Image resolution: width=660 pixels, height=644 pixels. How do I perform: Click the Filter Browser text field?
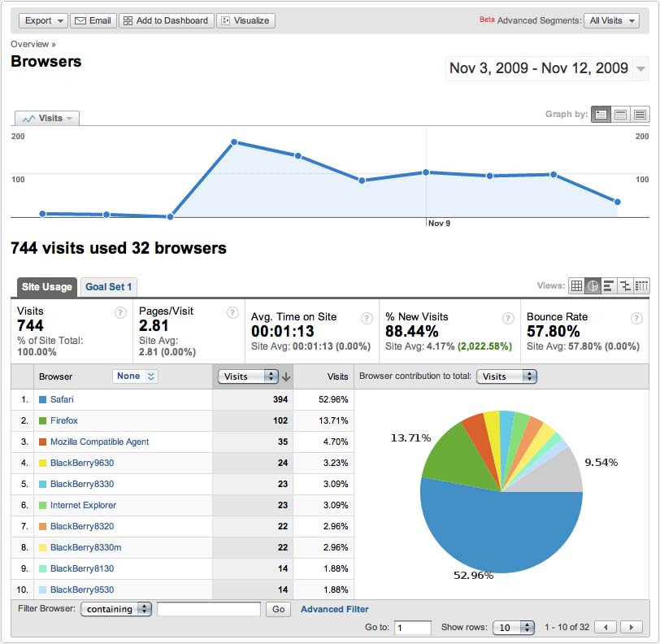tap(209, 609)
